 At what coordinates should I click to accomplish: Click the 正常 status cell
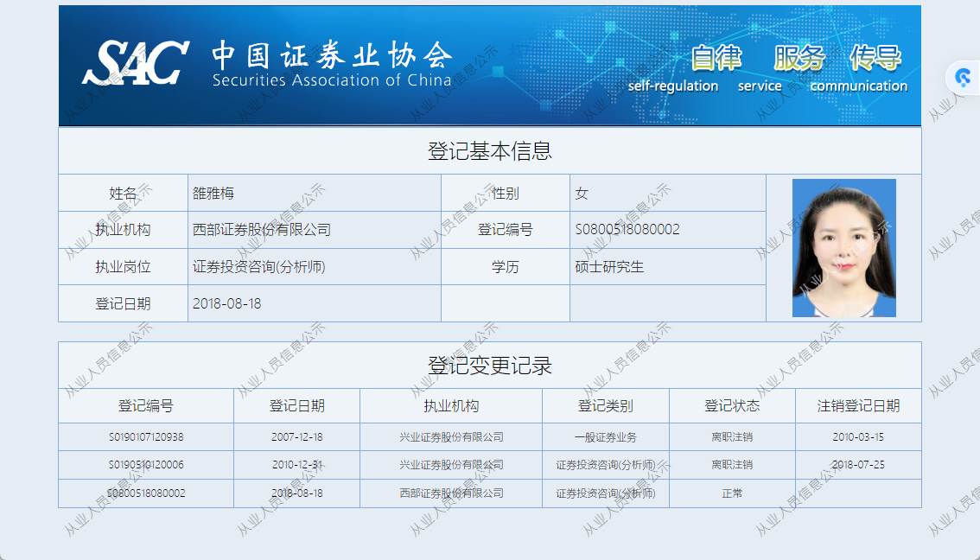point(732,493)
